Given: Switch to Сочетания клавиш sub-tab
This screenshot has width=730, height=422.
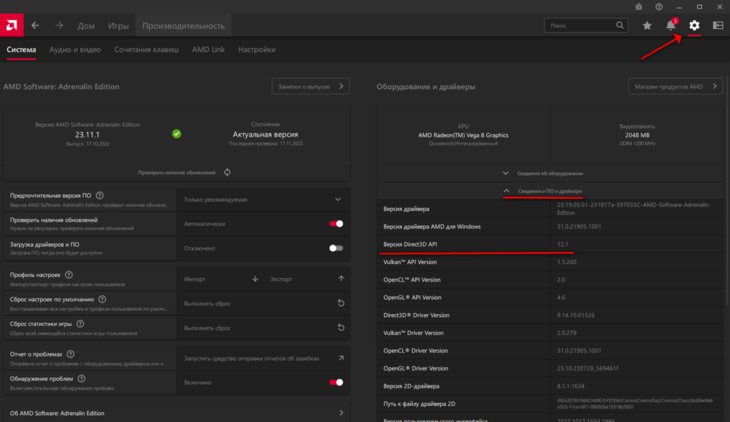Looking at the screenshot, I should click(x=146, y=49).
